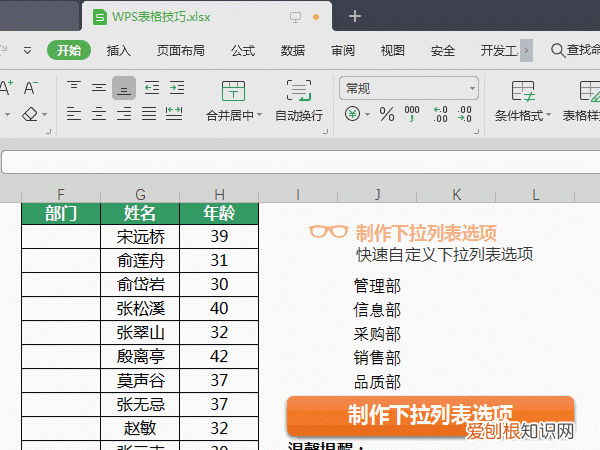This screenshot has height=450, width=600.
Task: Select age cell 42 for 殷离亭
Action: [x=219, y=357]
